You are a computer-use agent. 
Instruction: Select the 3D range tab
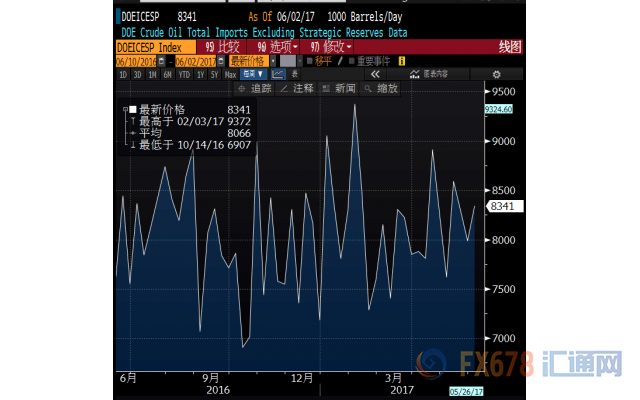138,75
